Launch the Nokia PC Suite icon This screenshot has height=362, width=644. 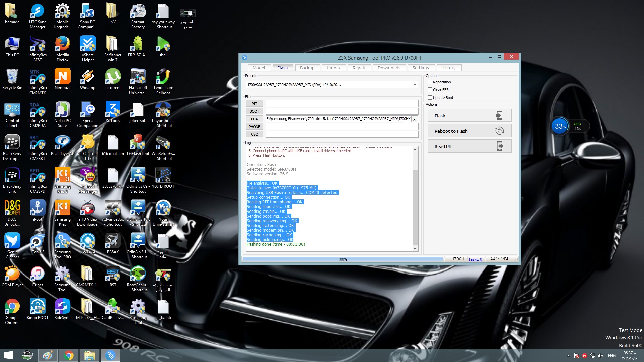(x=62, y=115)
